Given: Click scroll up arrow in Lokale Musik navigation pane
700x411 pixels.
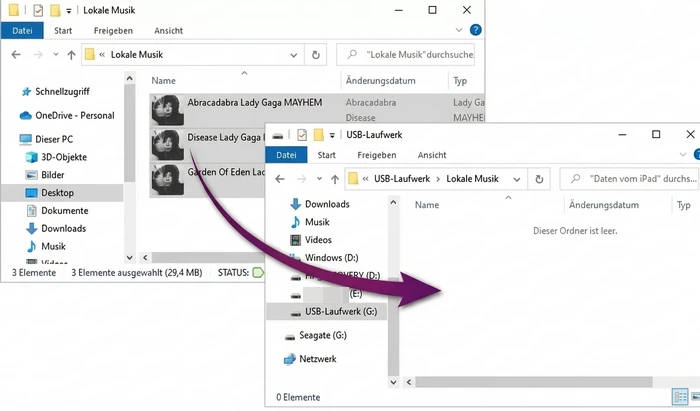Looking at the screenshot, I should click(129, 79).
